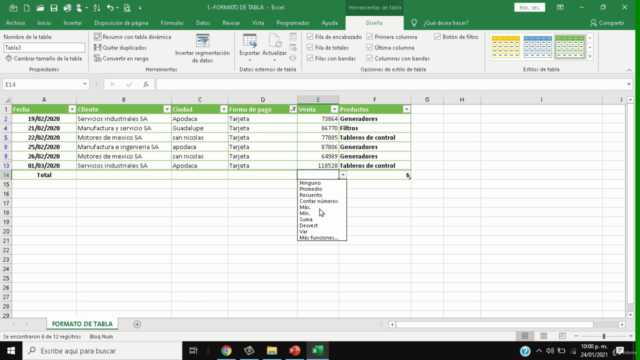640x360 pixels.
Task: Choose Recuento from the totals list
Action: (x=311, y=195)
